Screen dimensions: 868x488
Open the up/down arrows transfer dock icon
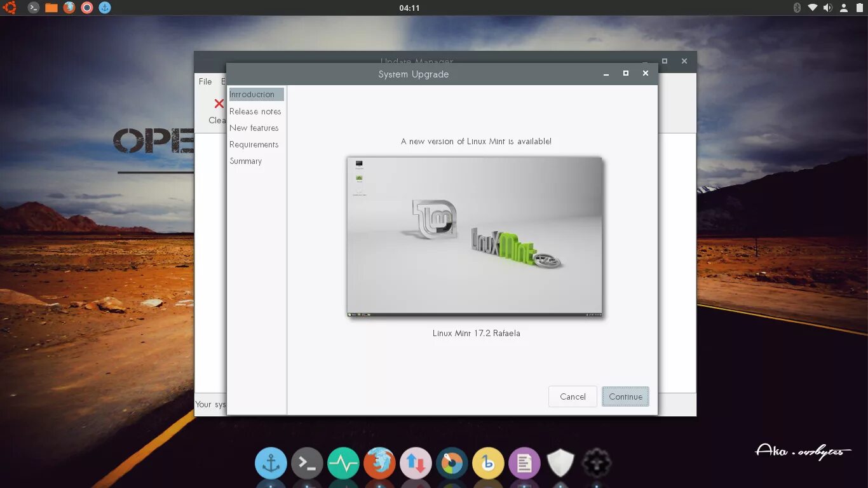(x=416, y=463)
